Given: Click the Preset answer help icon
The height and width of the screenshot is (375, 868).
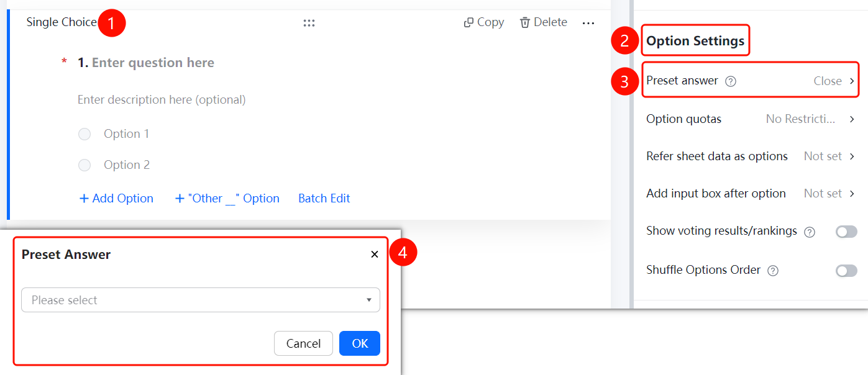Looking at the screenshot, I should coord(731,81).
